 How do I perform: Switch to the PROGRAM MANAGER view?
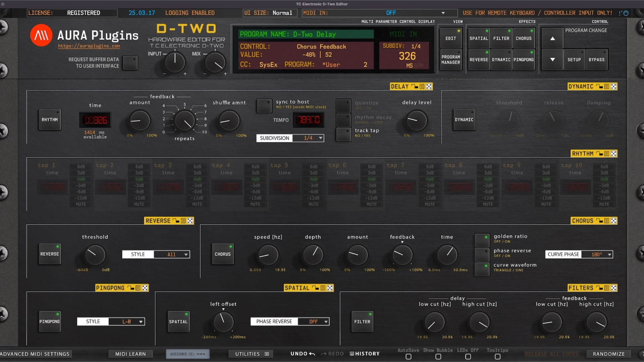(450, 59)
